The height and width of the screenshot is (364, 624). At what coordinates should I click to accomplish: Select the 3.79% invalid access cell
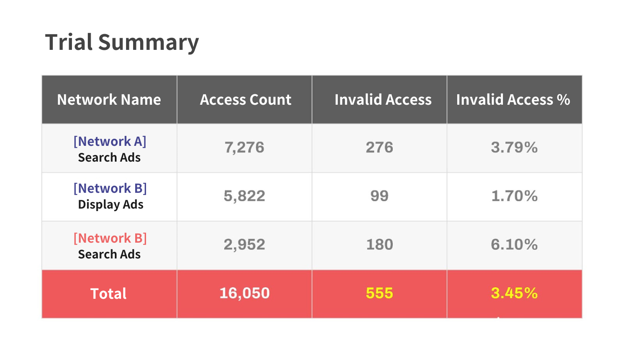514,148
